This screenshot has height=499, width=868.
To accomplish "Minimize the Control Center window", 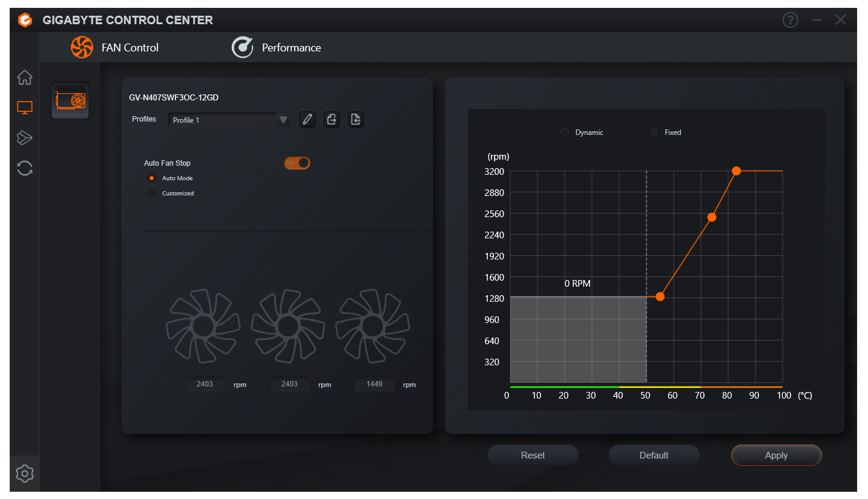I will (x=817, y=20).
